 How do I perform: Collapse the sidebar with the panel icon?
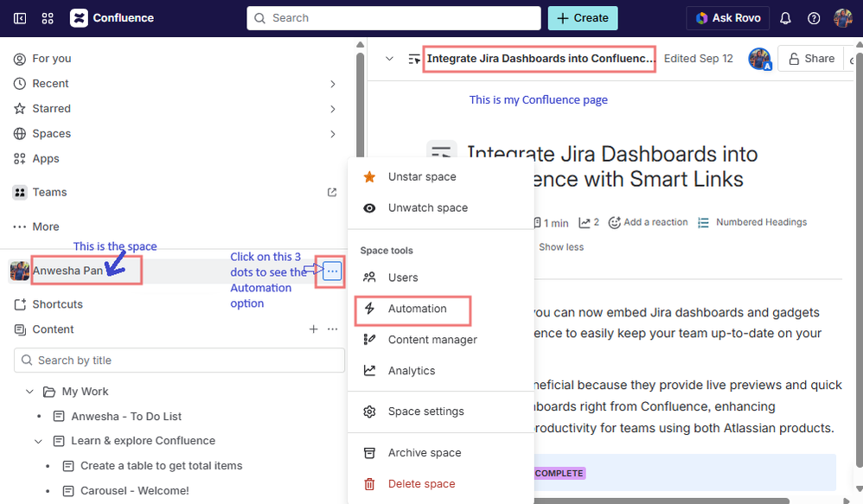point(20,18)
